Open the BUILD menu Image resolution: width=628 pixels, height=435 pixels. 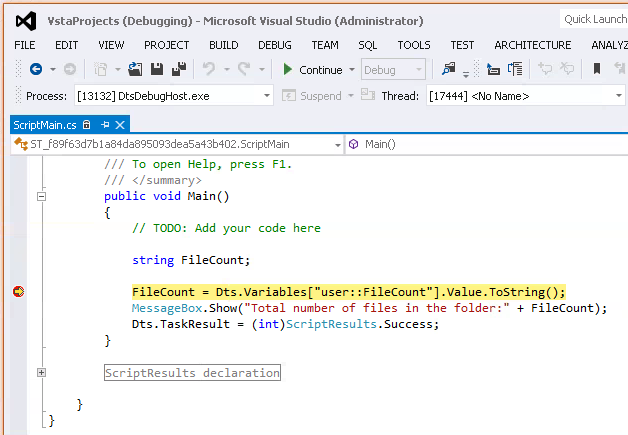[223, 45]
